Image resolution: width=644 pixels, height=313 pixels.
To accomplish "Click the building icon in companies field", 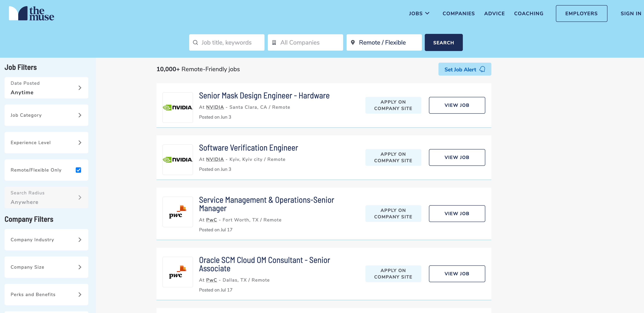I will [274, 42].
